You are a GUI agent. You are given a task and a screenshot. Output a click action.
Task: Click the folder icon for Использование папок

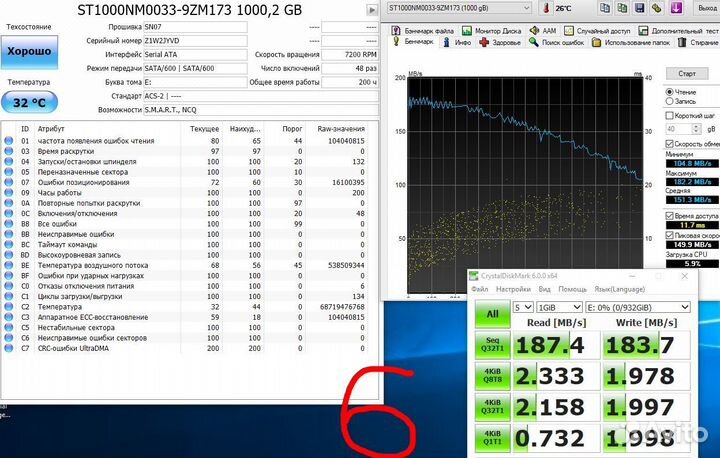click(596, 42)
